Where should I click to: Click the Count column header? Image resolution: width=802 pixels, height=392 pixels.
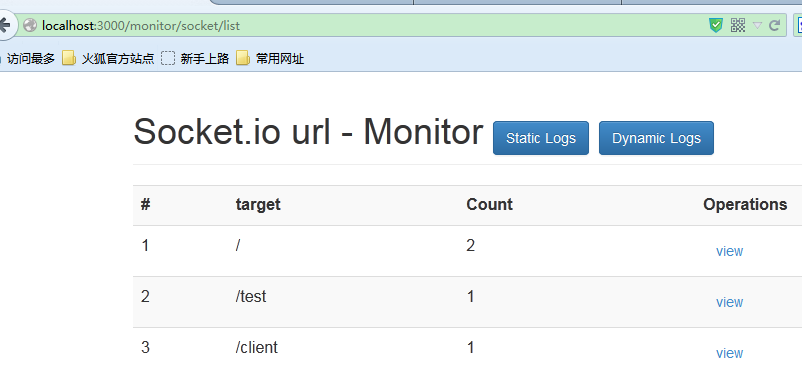click(x=489, y=205)
